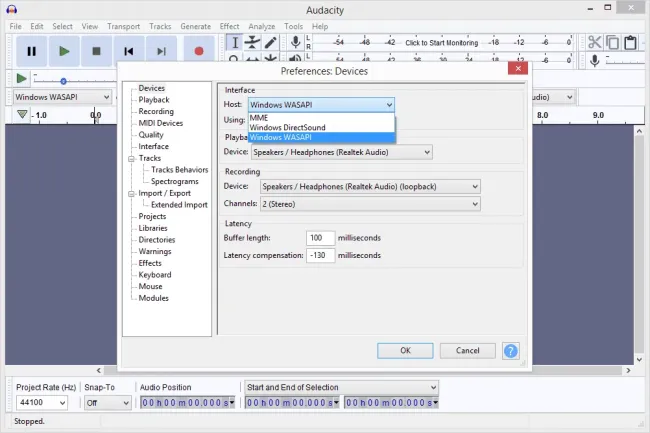
Task: Click the Pause transport button
Action: pyautogui.click(x=32, y=51)
